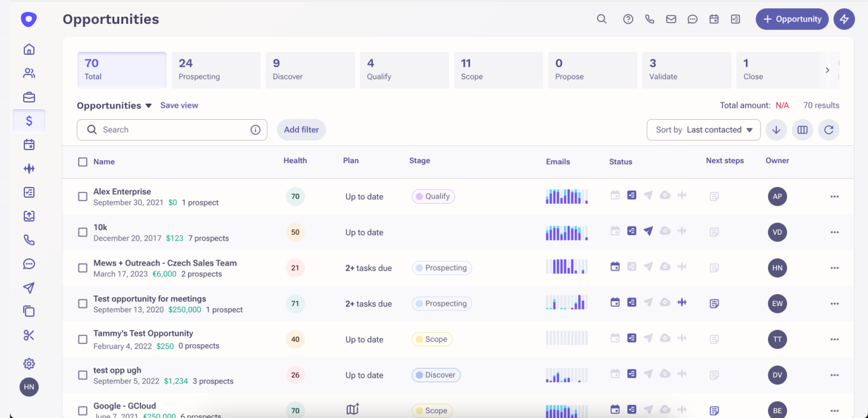Open the search magnifier icon in the top bar
The width and height of the screenshot is (868, 418).
pos(602,19)
